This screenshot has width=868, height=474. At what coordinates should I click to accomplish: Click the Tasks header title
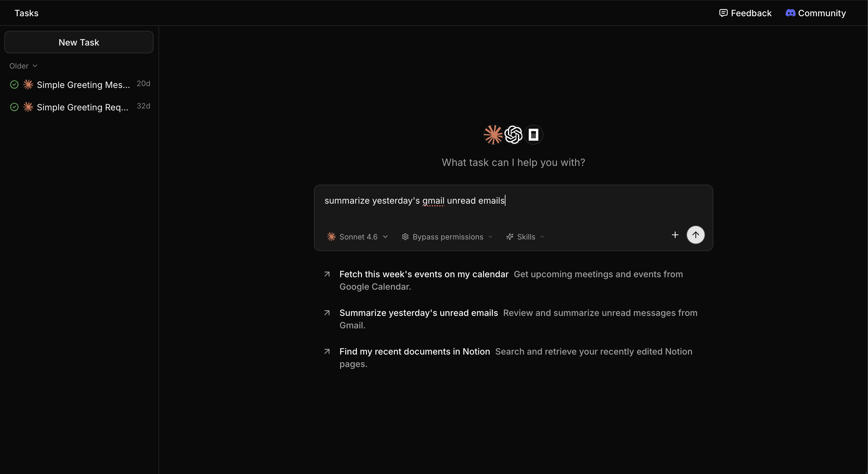pos(26,13)
